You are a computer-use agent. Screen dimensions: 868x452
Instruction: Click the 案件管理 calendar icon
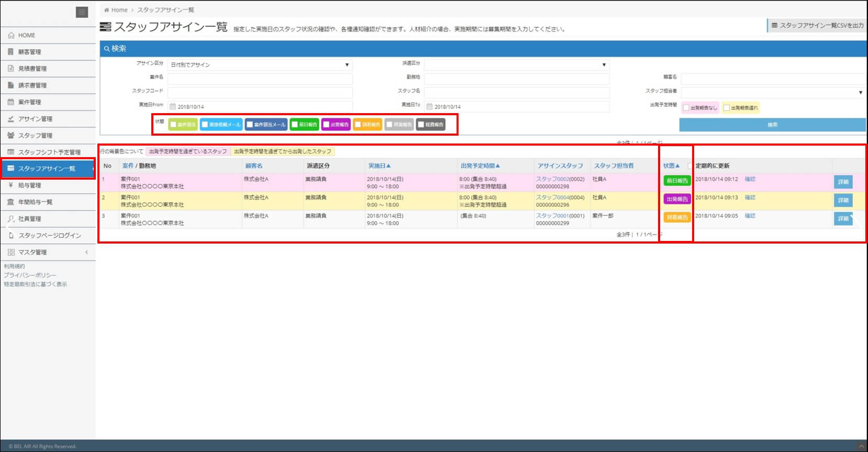pos(11,102)
